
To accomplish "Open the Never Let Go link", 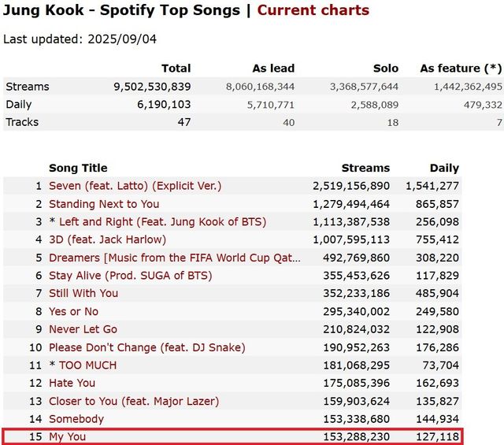I will click(83, 329).
